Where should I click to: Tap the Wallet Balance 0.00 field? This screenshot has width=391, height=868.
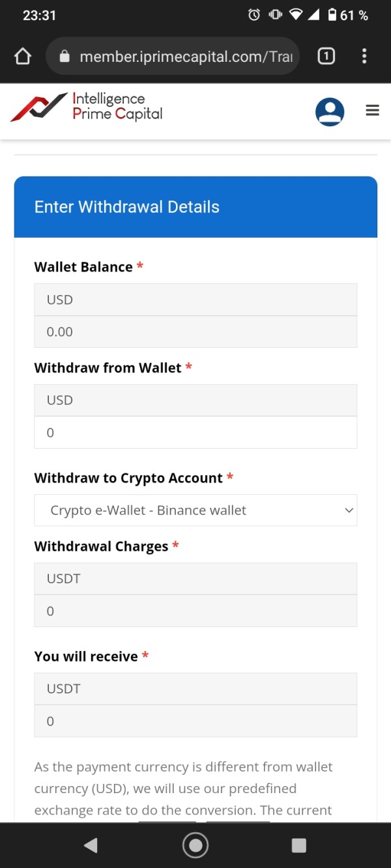[x=195, y=331]
